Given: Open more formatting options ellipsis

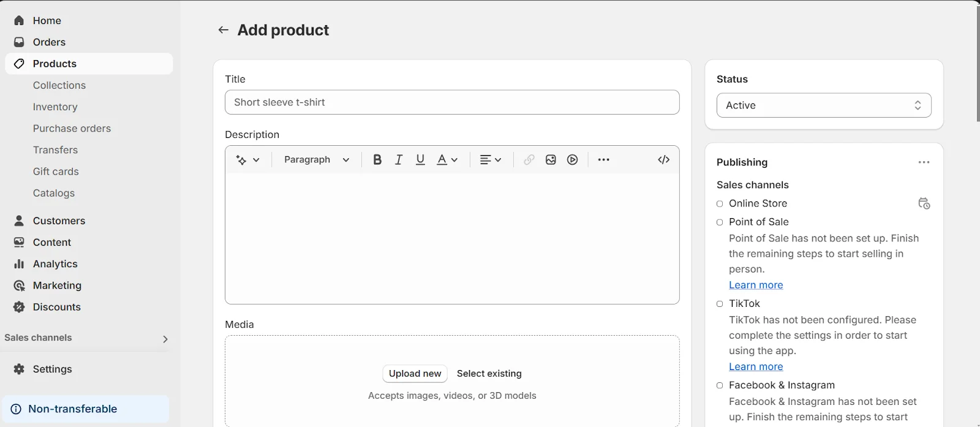Looking at the screenshot, I should pos(603,160).
